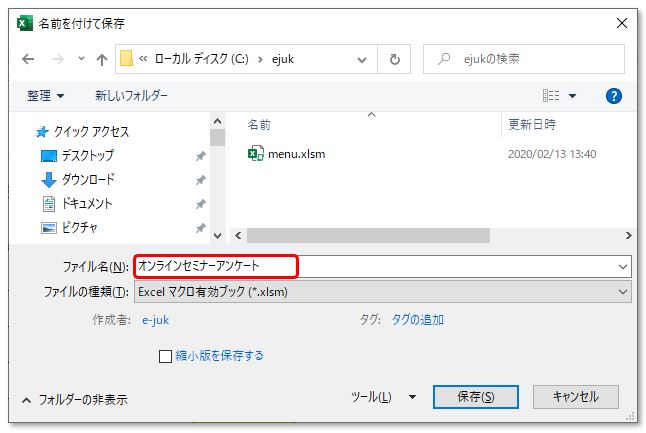The image size is (646, 433).
Task: Click the quick access star icon
Action: click(42, 132)
